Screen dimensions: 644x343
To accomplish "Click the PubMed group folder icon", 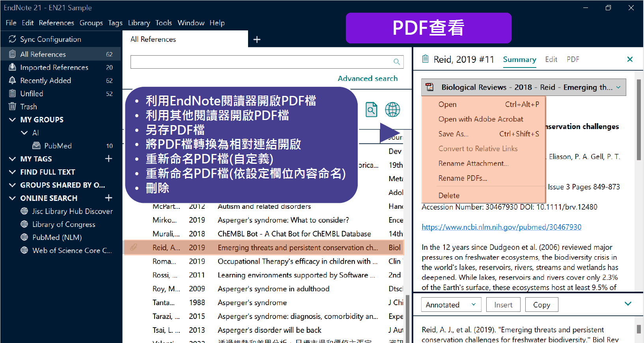I will tap(36, 146).
